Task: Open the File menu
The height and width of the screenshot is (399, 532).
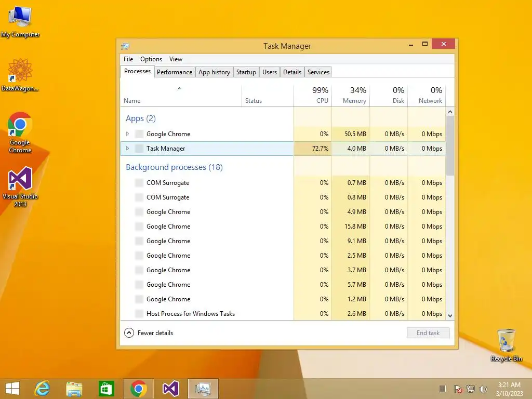Action: point(128,59)
